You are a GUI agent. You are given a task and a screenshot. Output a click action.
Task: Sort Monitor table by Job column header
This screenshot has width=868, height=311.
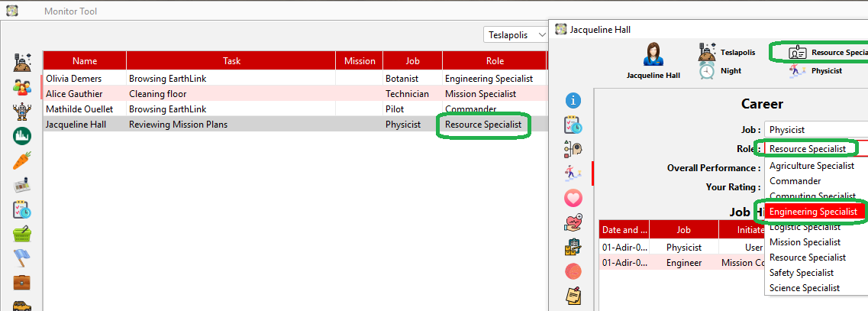[412, 61]
